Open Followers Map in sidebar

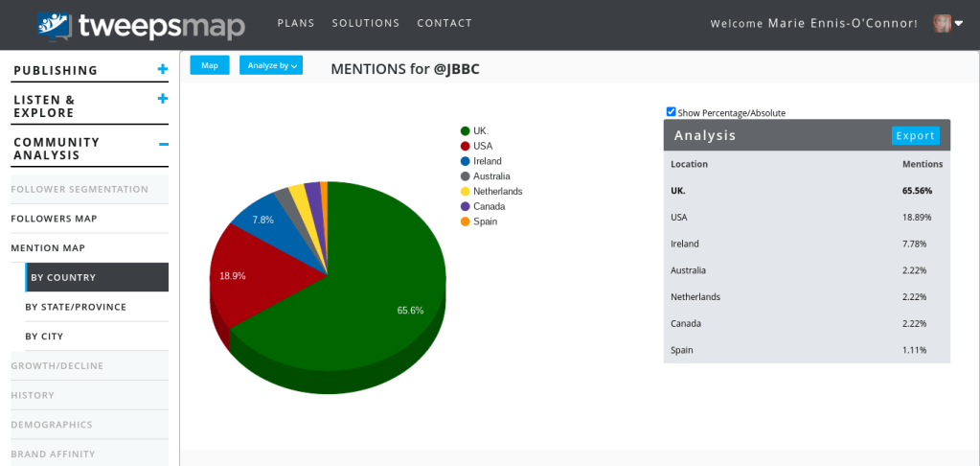(54, 219)
